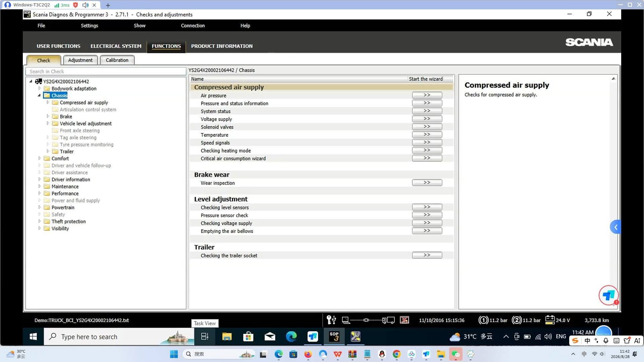Open Task View on the remote taskbar
The image size is (644, 362).
[x=205, y=337]
